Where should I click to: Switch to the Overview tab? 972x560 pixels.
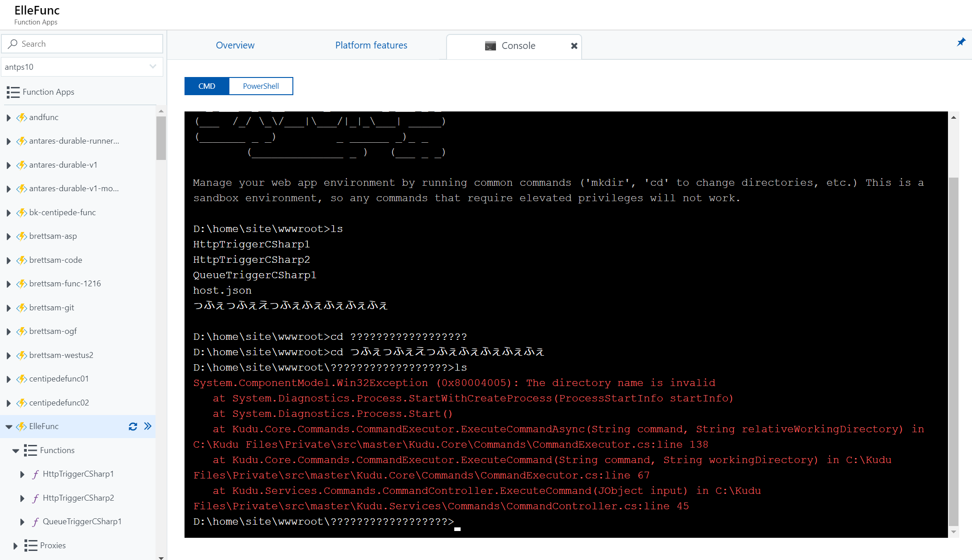pos(235,45)
